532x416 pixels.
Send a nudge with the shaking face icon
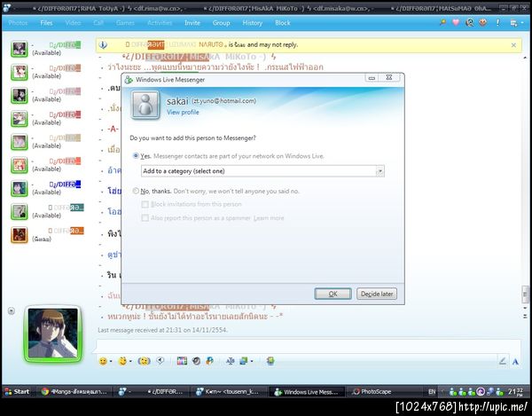pos(144,361)
